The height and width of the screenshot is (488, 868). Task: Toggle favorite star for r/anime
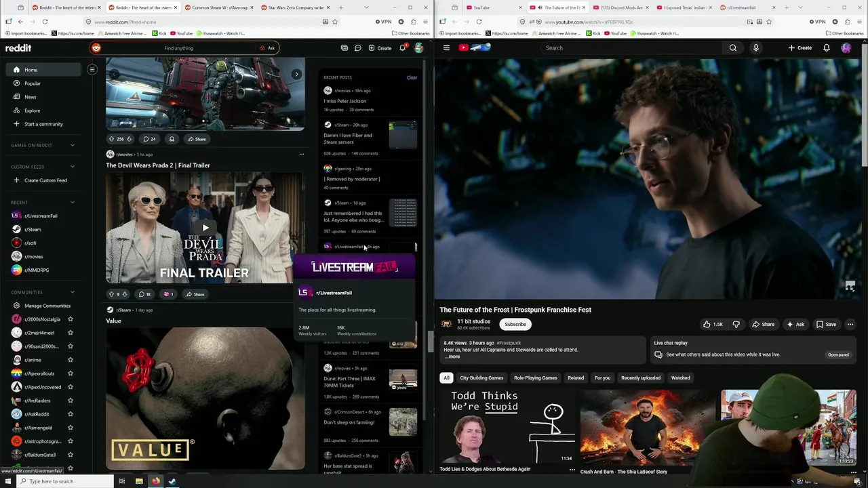point(70,360)
